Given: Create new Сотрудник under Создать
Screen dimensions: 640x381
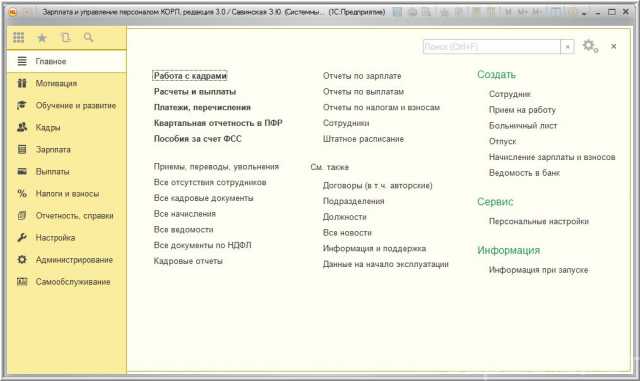Looking at the screenshot, I should click(510, 94).
